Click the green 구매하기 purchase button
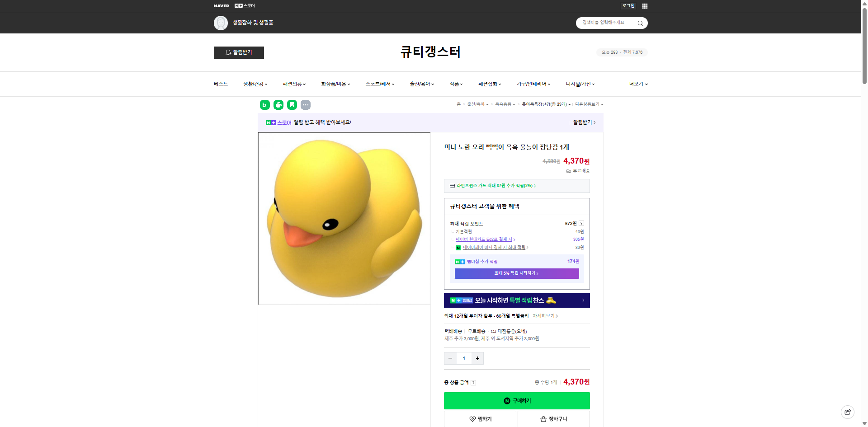This screenshot has height=427, width=868. [517, 401]
